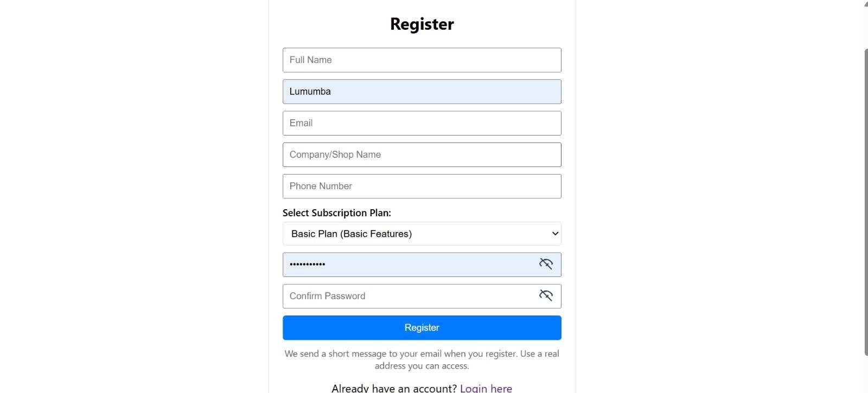The width and height of the screenshot is (868, 393).
Task: Click the Already have an account text
Action: coord(394,388)
